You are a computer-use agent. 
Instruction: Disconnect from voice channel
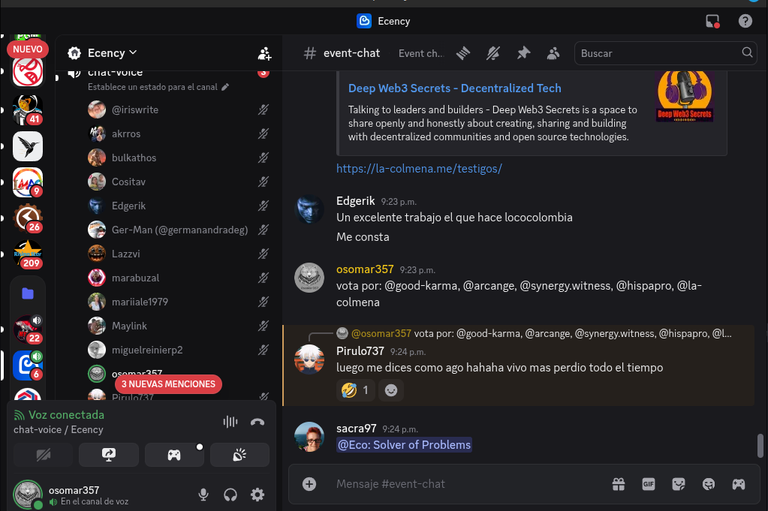258,421
